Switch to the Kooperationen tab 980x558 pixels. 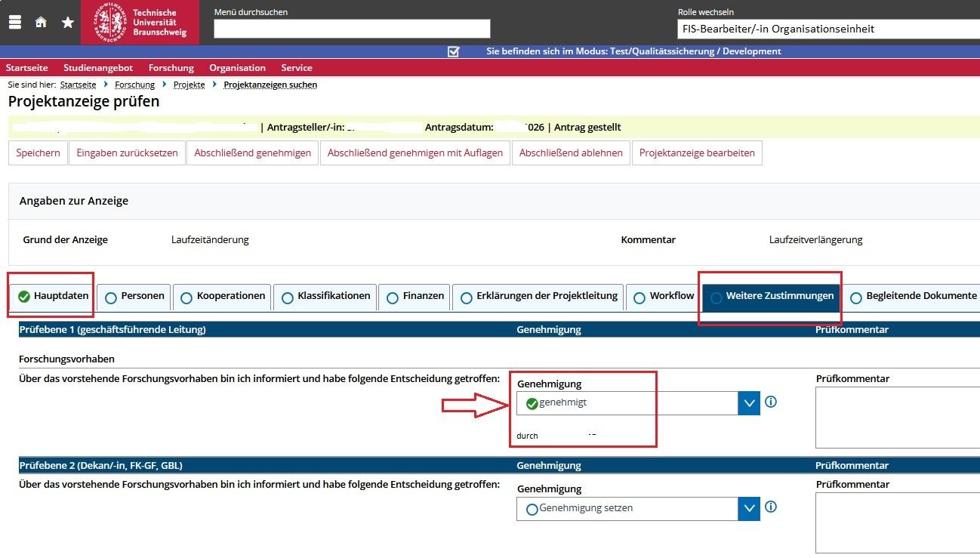pyautogui.click(x=222, y=296)
